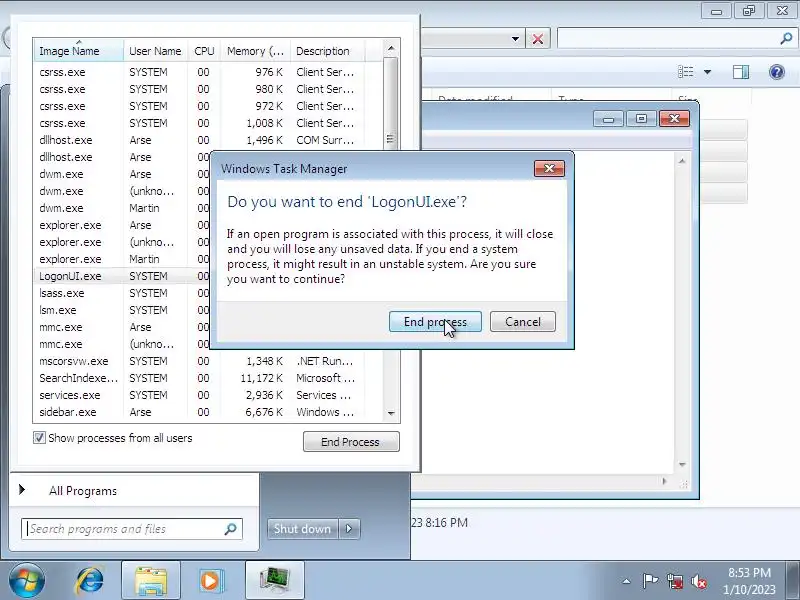Open the Shut down options arrow

[x=349, y=529]
